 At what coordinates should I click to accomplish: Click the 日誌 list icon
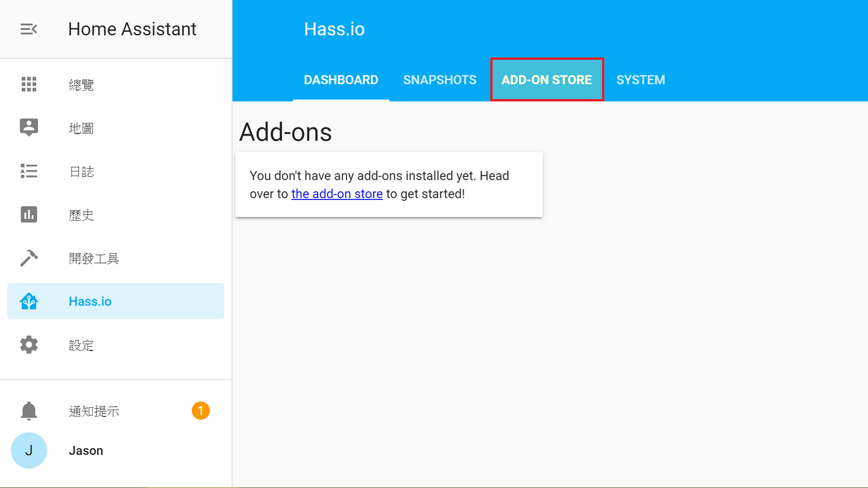[x=28, y=171]
